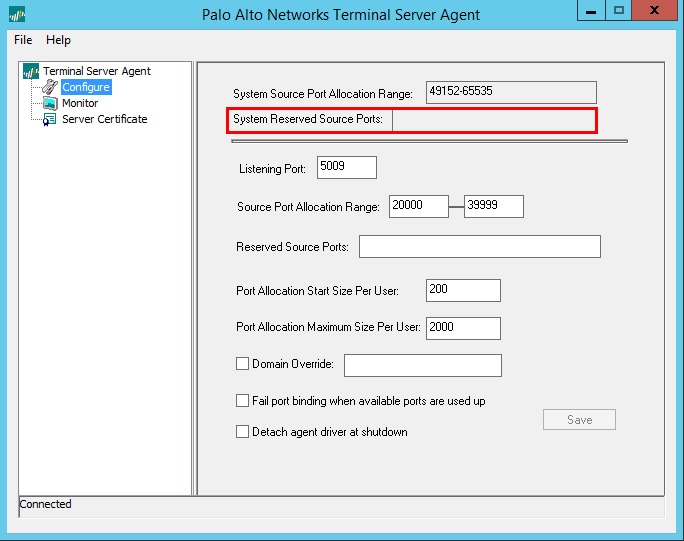Click the System Source Port Allocation Range field

511,92
